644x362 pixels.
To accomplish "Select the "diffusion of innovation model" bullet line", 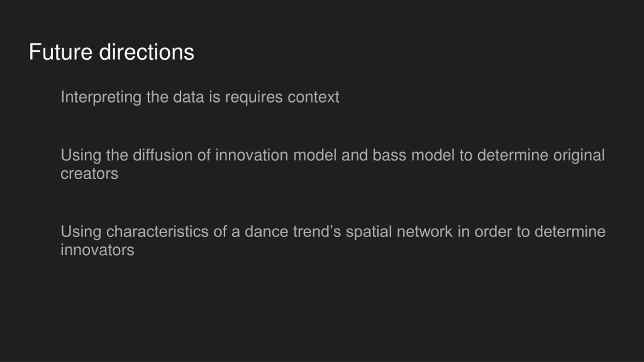I will (333, 164).
